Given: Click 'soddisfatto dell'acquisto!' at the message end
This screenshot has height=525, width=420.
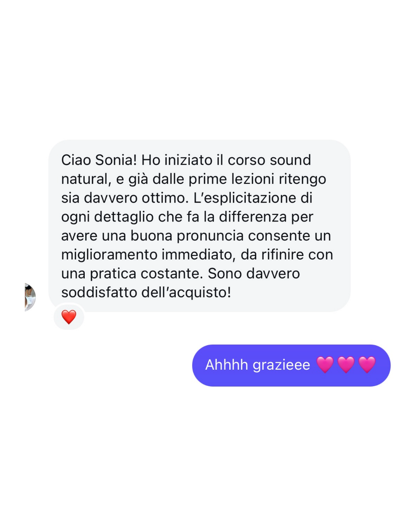Looking at the screenshot, I should click(146, 292).
